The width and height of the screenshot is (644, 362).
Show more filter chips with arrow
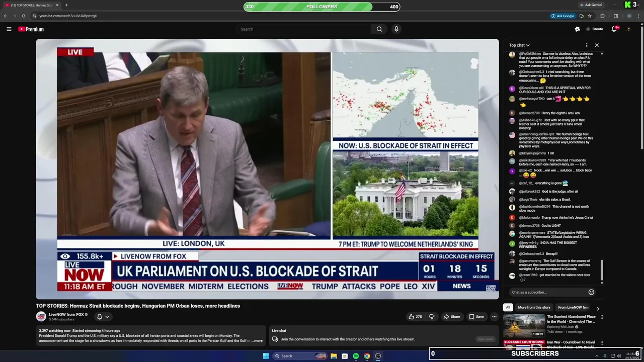point(598,308)
